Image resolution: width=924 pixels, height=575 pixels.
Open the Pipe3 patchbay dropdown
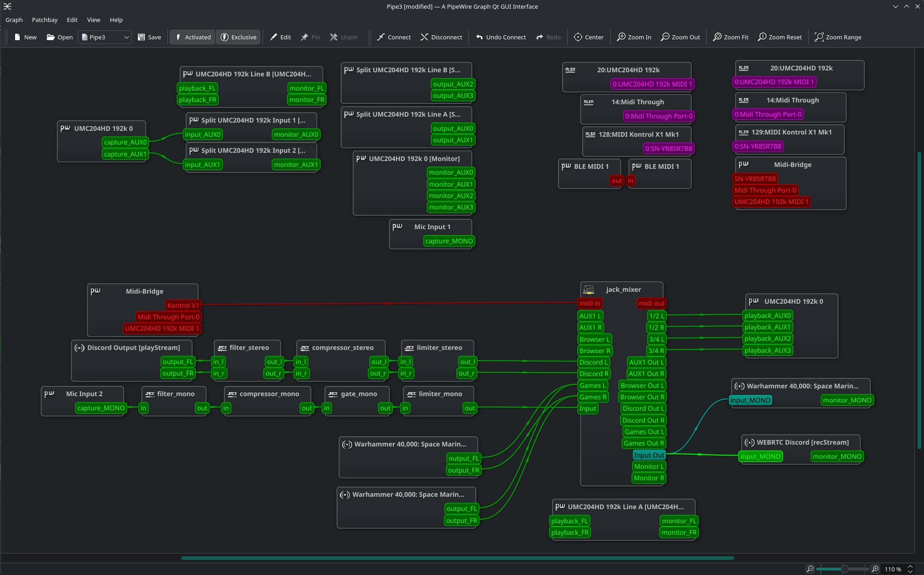pyautogui.click(x=105, y=37)
